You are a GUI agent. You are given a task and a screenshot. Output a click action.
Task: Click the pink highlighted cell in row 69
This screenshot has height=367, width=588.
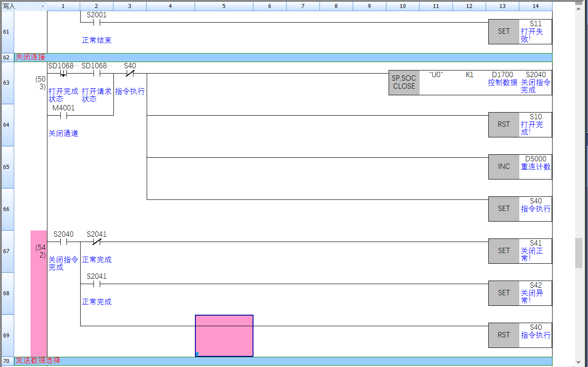[224, 336]
